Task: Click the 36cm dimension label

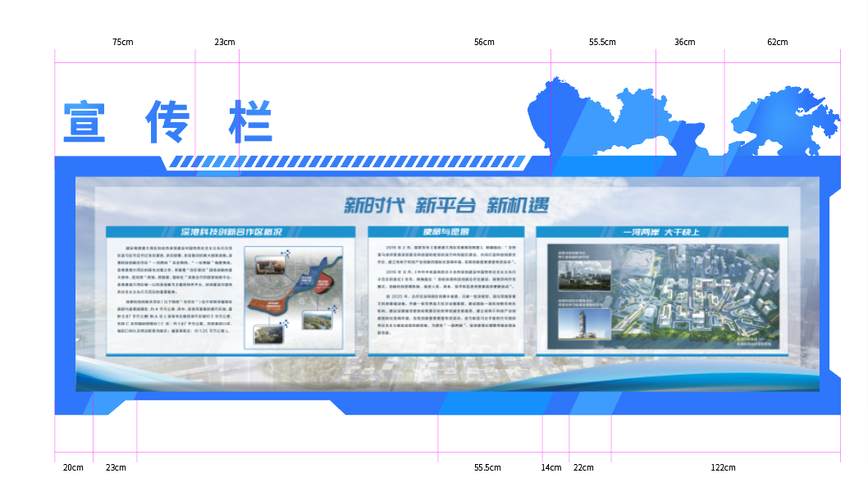Action: point(684,42)
